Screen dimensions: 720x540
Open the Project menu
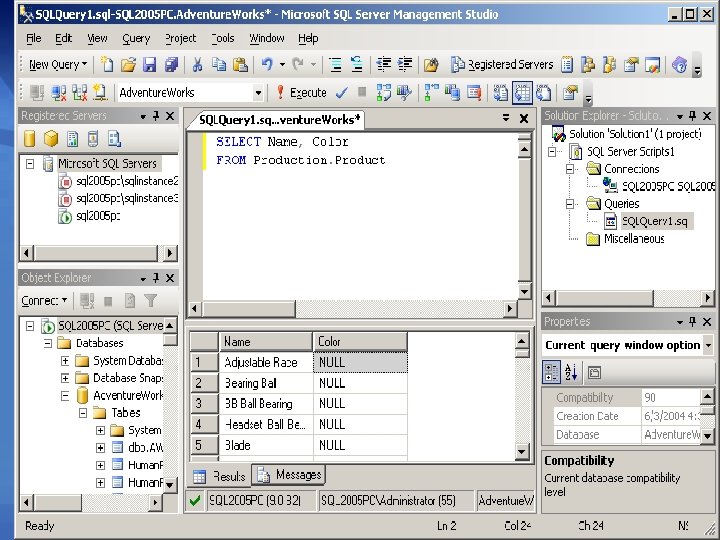(x=180, y=39)
